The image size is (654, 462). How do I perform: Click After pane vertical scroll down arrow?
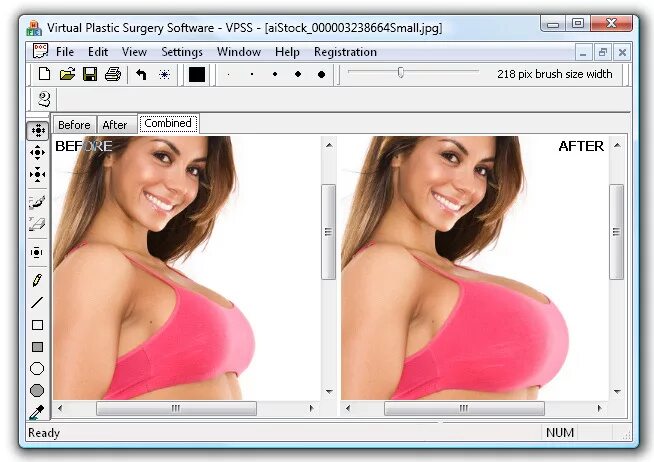click(x=617, y=391)
